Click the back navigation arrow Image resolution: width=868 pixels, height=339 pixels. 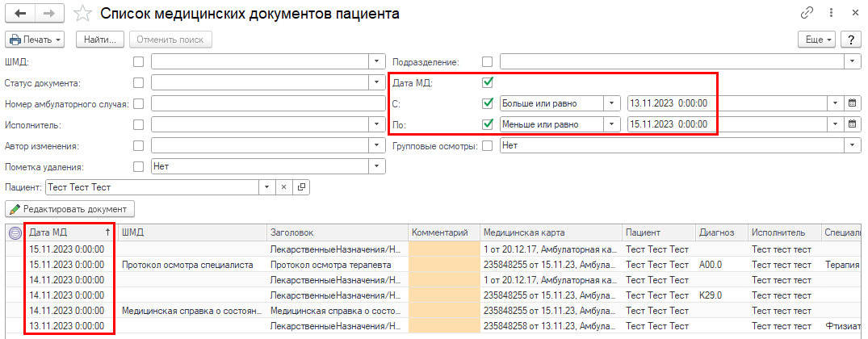point(19,14)
